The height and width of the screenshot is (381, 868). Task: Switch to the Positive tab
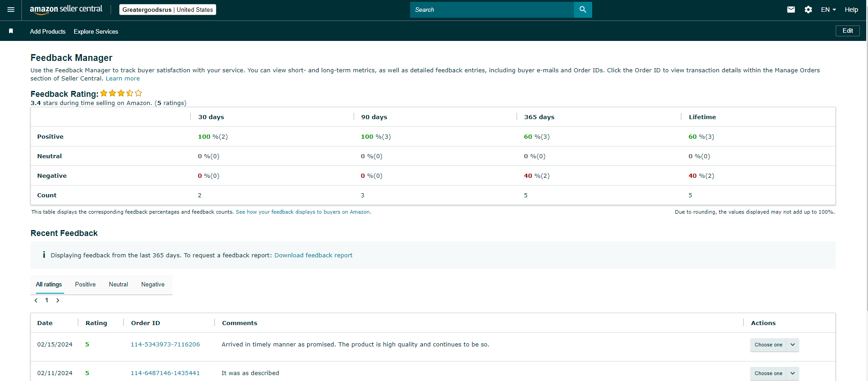click(x=85, y=285)
